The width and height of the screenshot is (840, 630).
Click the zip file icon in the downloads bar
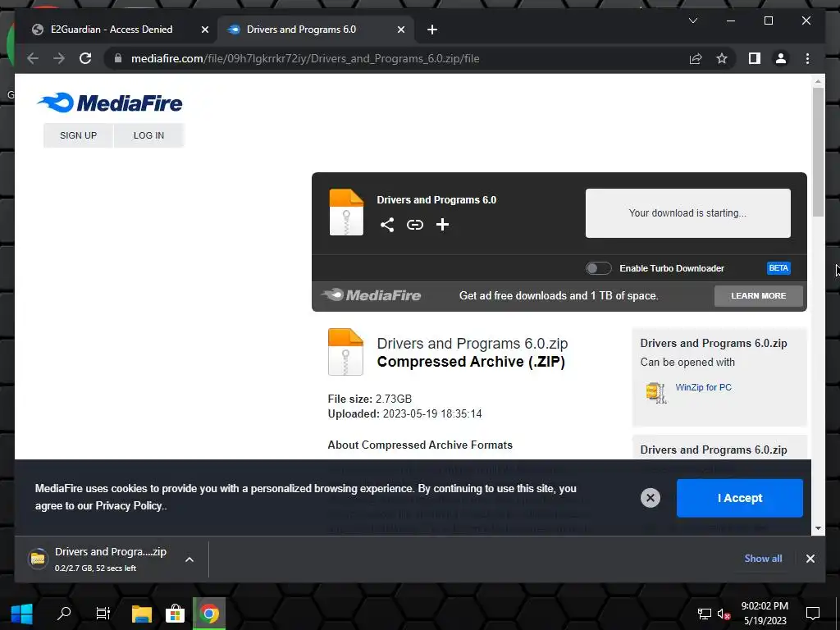point(38,559)
